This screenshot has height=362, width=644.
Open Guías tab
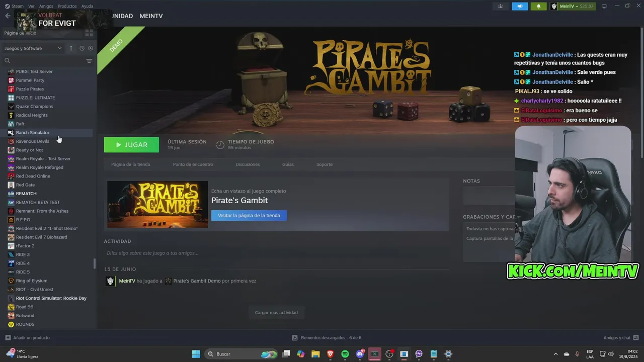(288, 164)
